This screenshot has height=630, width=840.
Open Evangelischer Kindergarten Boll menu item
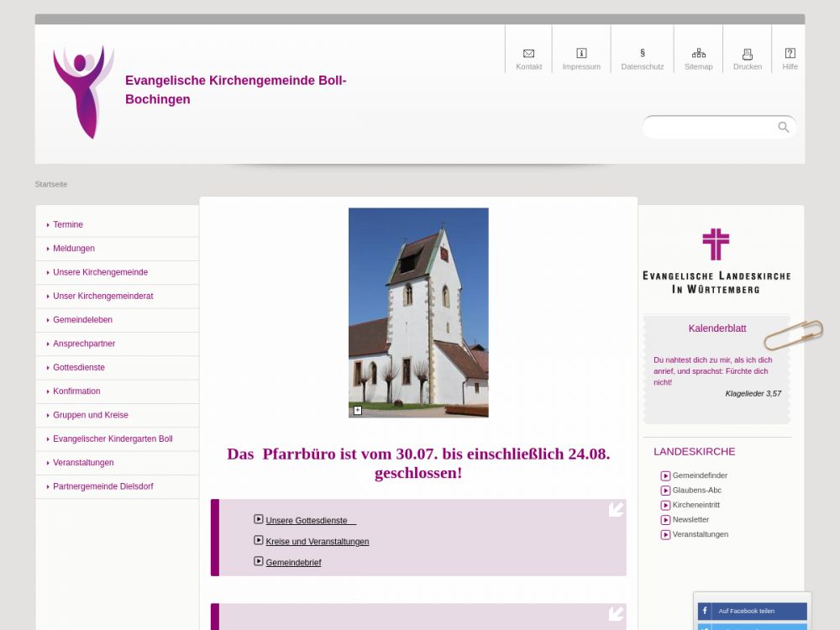pos(113,439)
